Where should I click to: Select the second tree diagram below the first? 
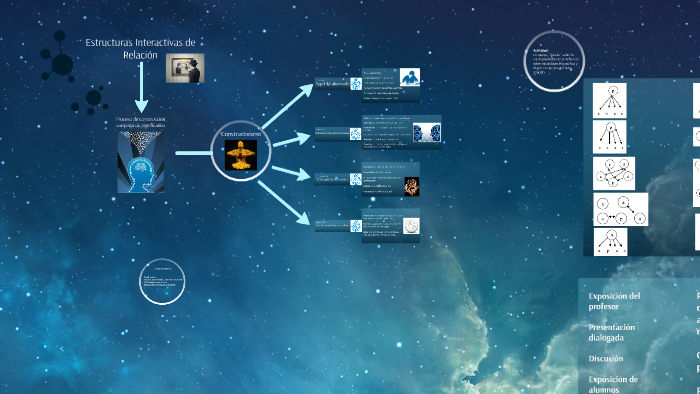click(609, 137)
